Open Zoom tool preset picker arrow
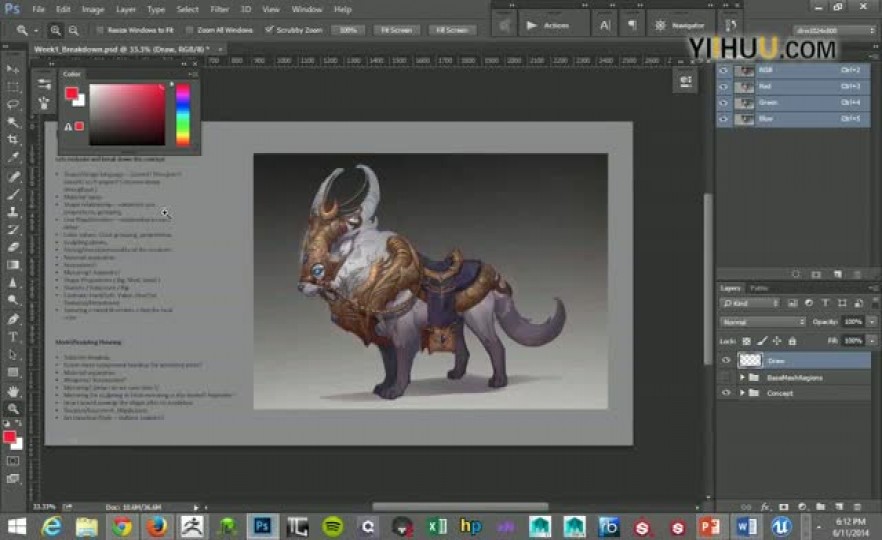 (36, 30)
